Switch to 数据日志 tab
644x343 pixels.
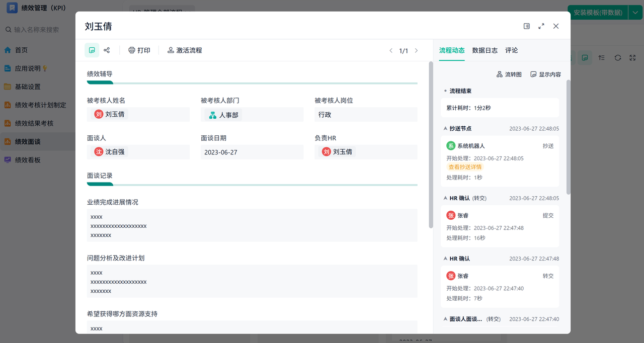pyautogui.click(x=485, y=50)
